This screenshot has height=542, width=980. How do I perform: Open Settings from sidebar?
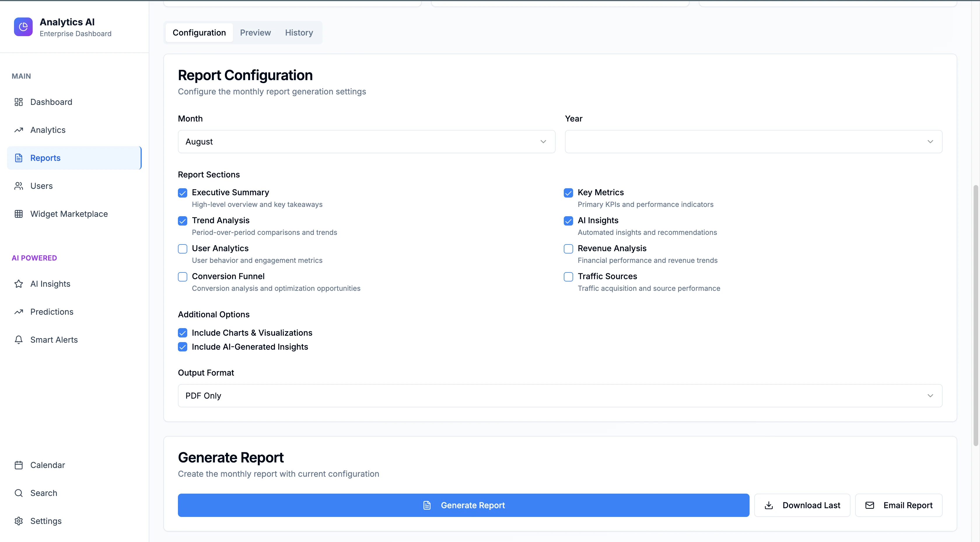pyautogui.click(x=74, y=521)
